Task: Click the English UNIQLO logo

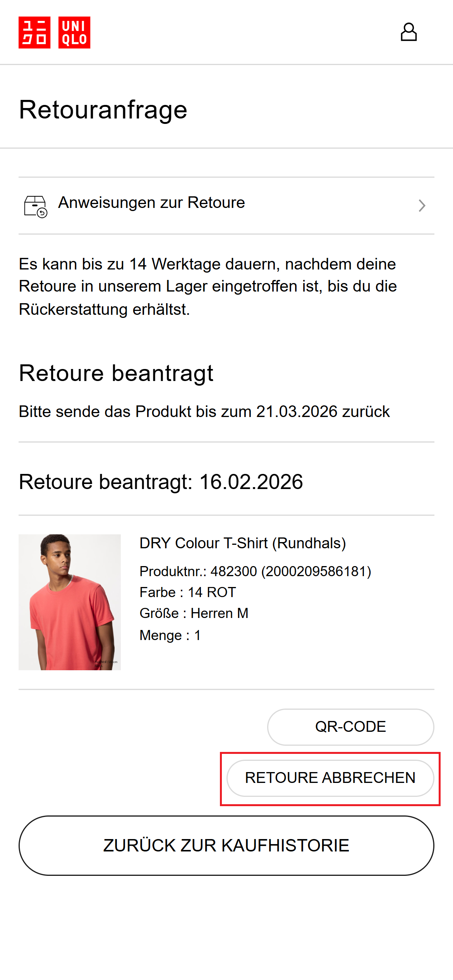Action: pos(74,33)
